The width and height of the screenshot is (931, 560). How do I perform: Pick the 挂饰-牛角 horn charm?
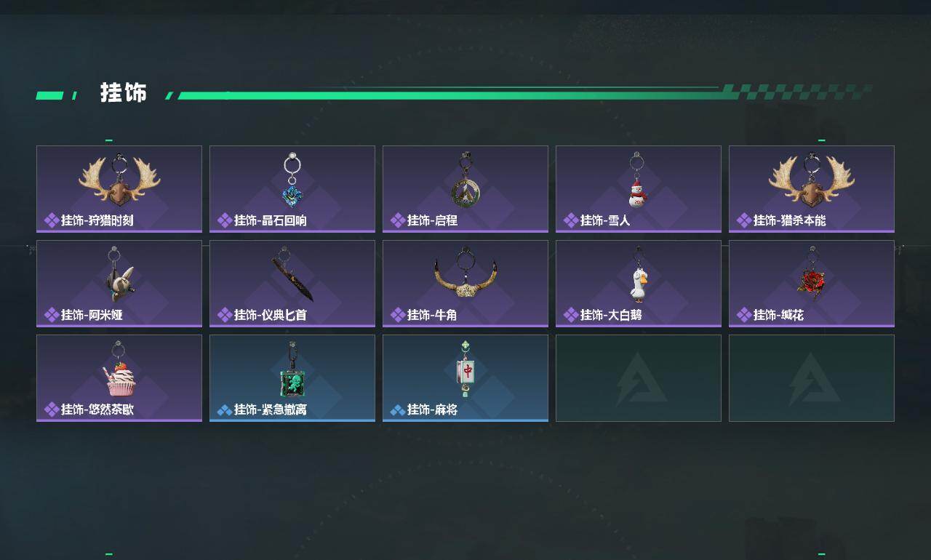click(465, 284)
